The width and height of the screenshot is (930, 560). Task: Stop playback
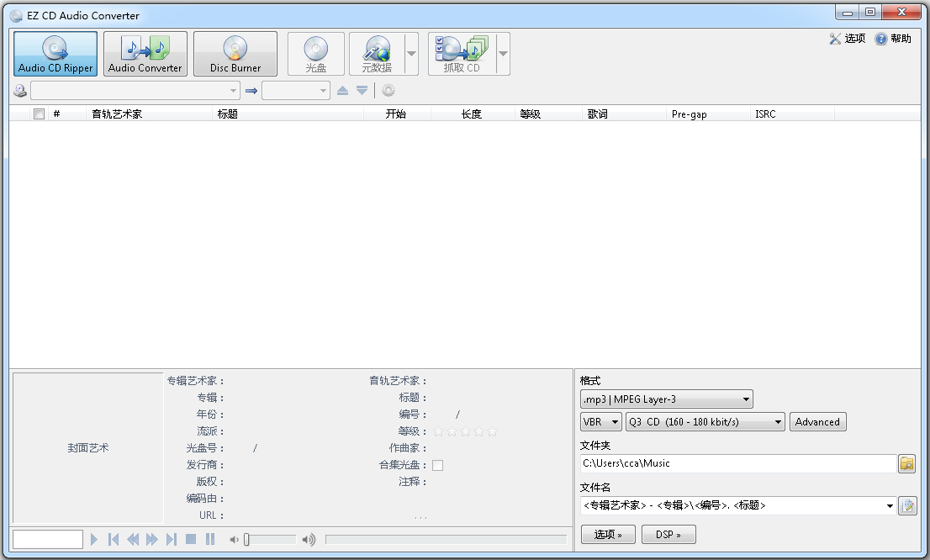coord(191,539)
